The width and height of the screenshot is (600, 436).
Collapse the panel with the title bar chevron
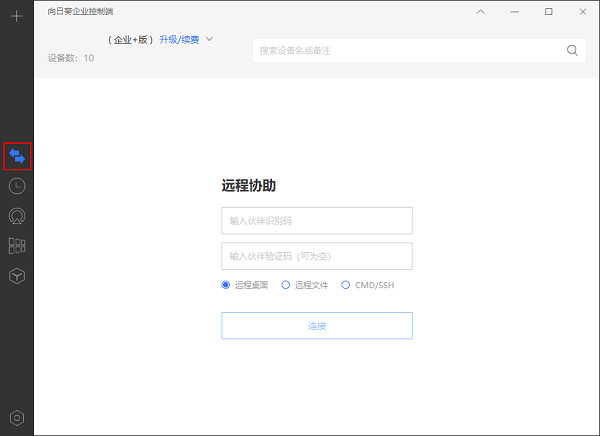click(x=481, y=12)
